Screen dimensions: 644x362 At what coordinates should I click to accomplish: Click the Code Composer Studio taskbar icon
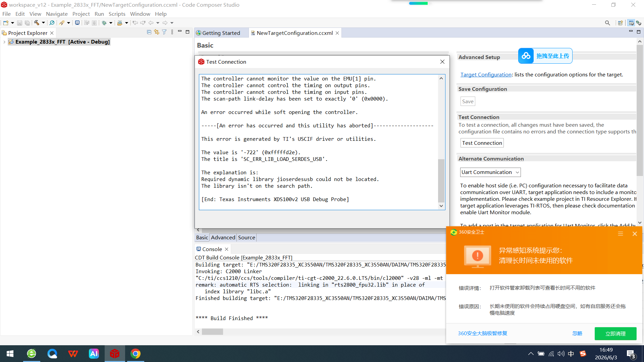pyautogui.click(x=115, y=354)
